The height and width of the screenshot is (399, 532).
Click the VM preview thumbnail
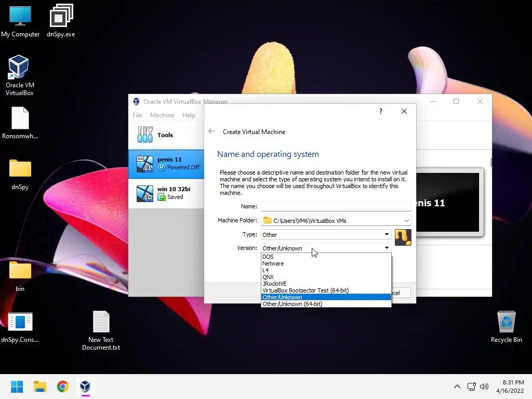click(x=448, y=203)
